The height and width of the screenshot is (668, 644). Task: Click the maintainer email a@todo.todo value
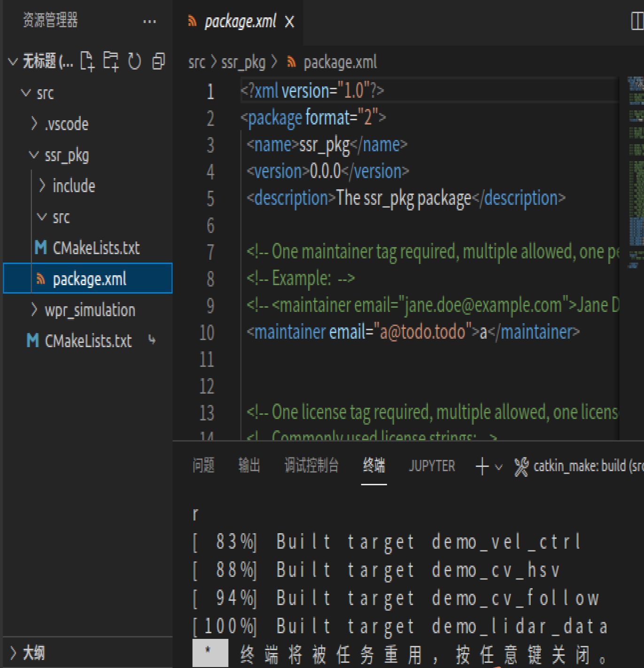[x=422, y=332]
